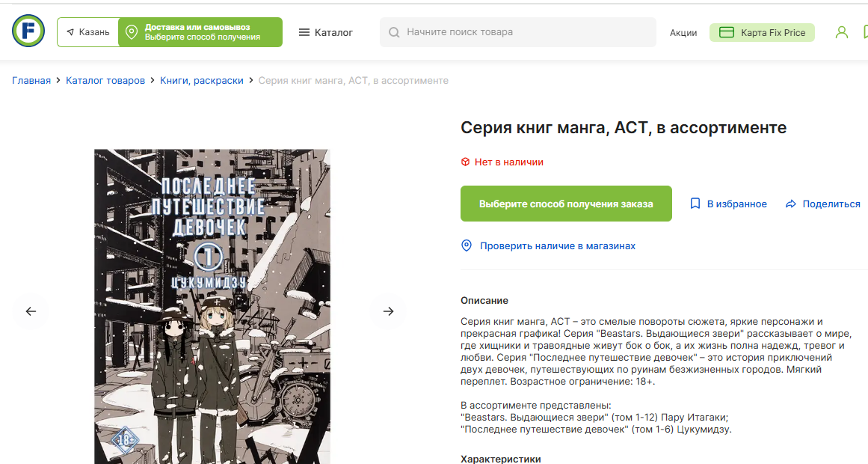This screenshot has height=464, width=868.
Task: Go to Книги, раскраски breadcrumb
Action: 202,80
